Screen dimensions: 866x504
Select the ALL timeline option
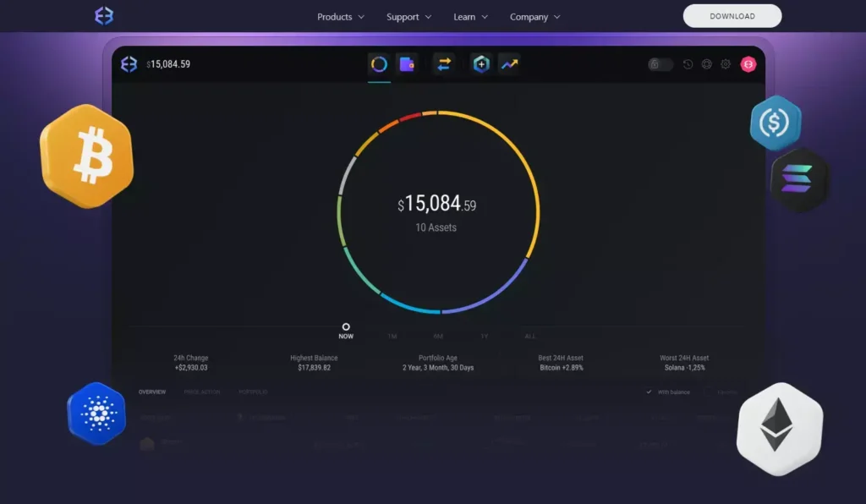[529, 336]
